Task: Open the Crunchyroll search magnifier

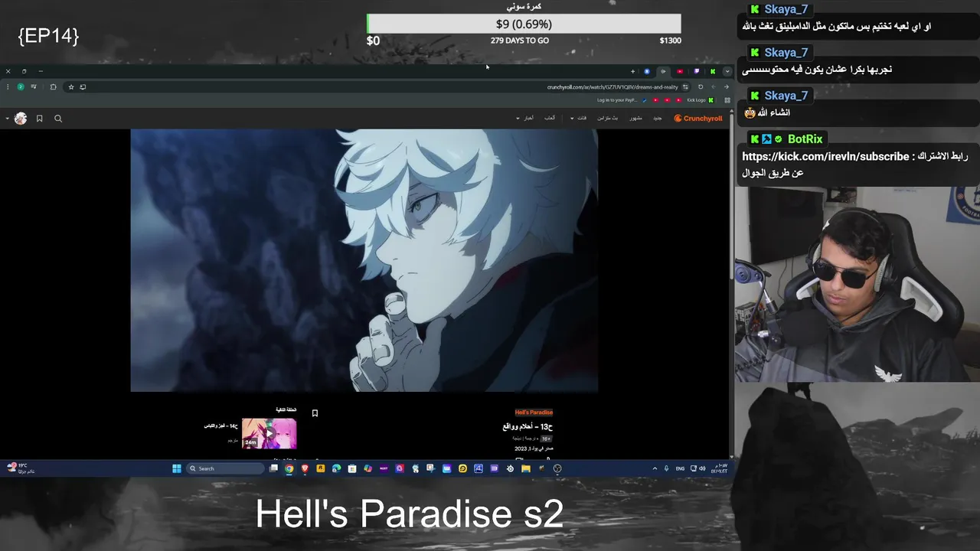Action: click(x=58, y=119)
